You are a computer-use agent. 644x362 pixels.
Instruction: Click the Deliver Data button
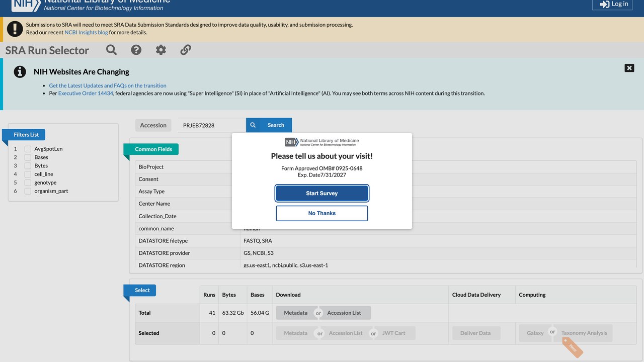tap(476, 333)
